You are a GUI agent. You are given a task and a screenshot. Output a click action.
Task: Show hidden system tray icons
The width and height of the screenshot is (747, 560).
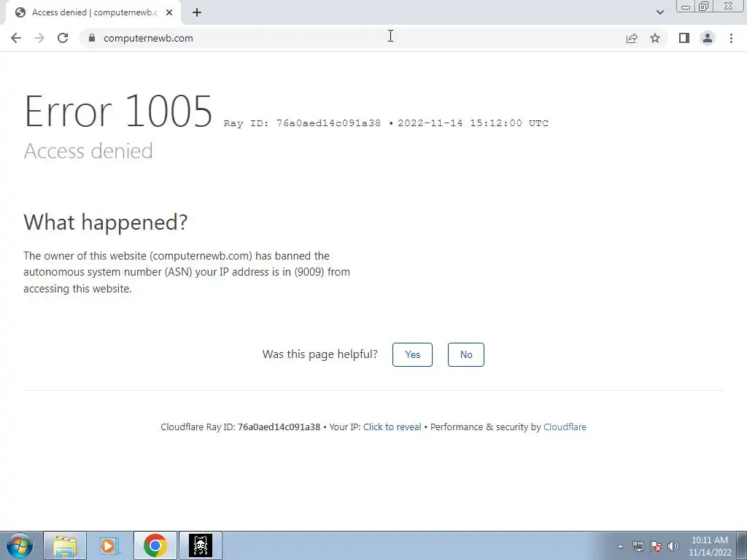click(x=620, y=546)
